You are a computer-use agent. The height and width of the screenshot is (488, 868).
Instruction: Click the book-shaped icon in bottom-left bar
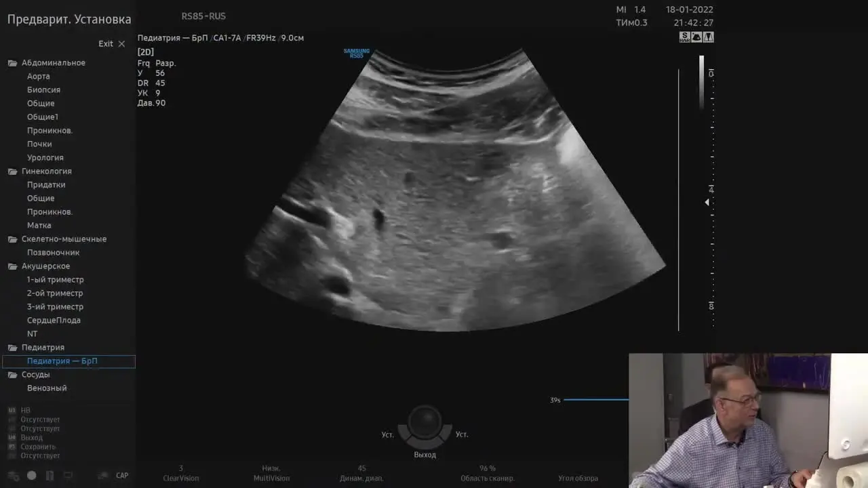tap(49, 476)
